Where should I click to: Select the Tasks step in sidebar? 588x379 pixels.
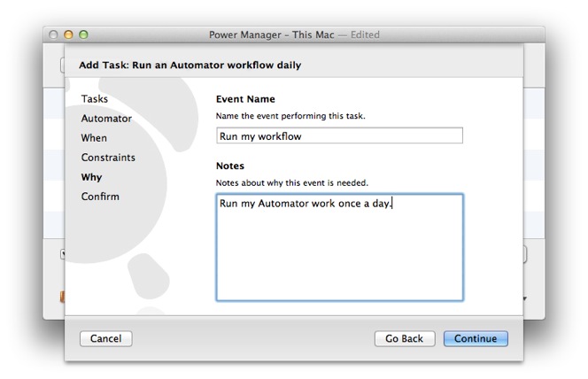tap(95, 99)
